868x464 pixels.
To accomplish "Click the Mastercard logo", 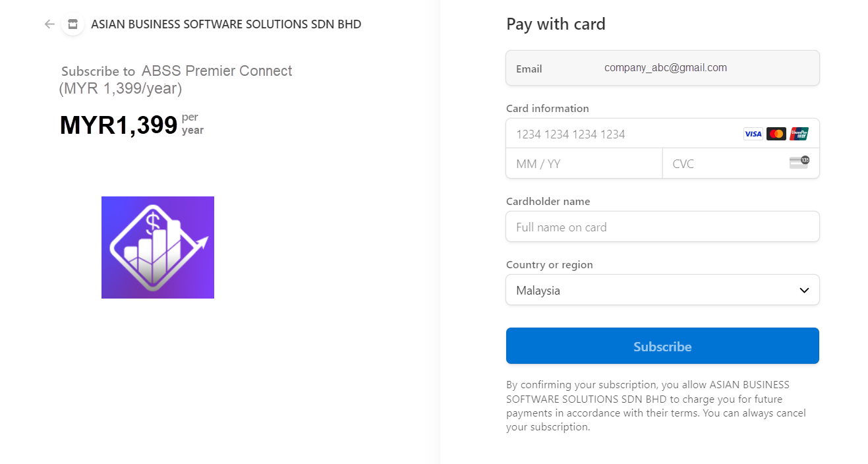I will 776,134.
